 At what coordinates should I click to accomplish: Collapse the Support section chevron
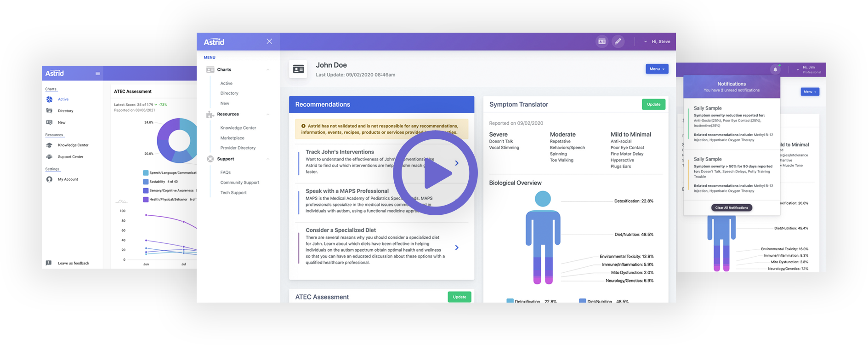click(268, 159)
